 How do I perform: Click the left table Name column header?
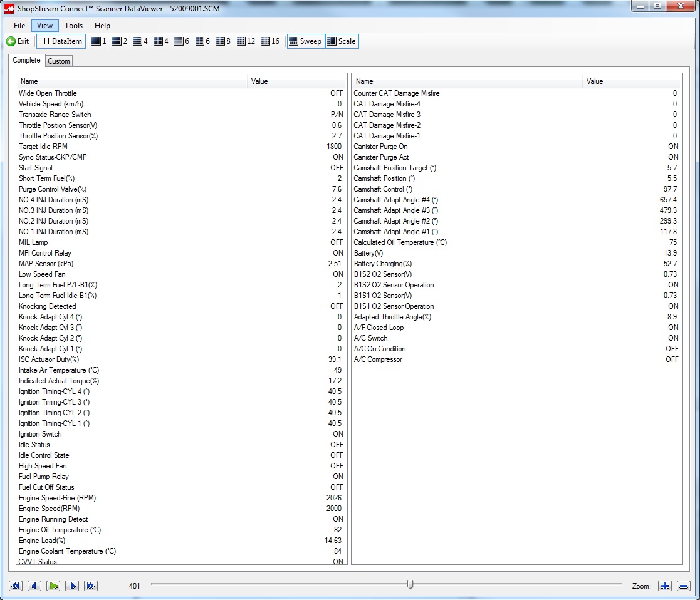point(132,81)
